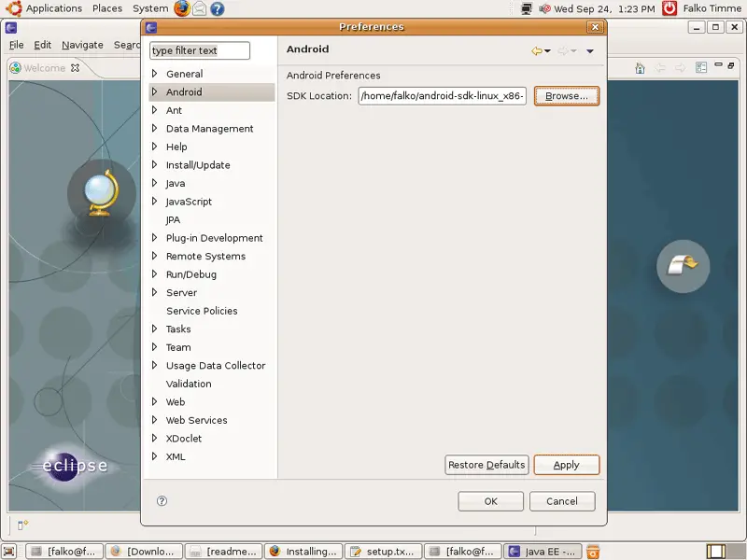Screen dimensions: 747x560
Task: Expand the Install/Update node
Action: [154, 165]
